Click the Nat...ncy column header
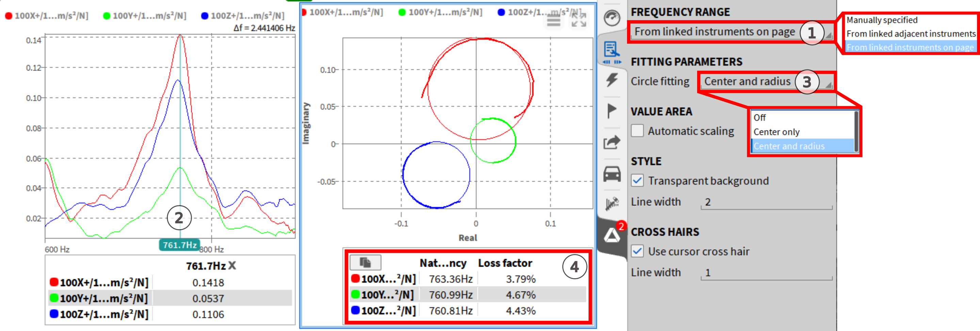Screen dimensions: 980x331 [443, 263]
